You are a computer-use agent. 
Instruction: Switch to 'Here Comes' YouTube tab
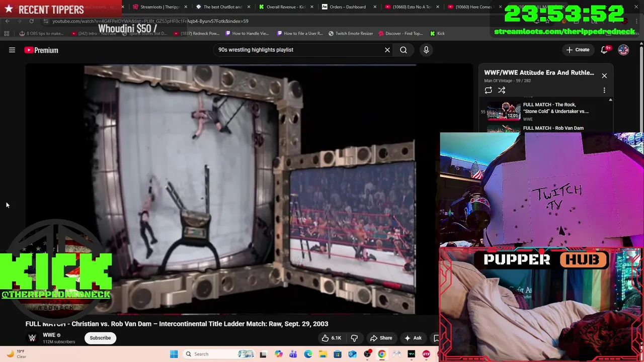coord(473,7)
